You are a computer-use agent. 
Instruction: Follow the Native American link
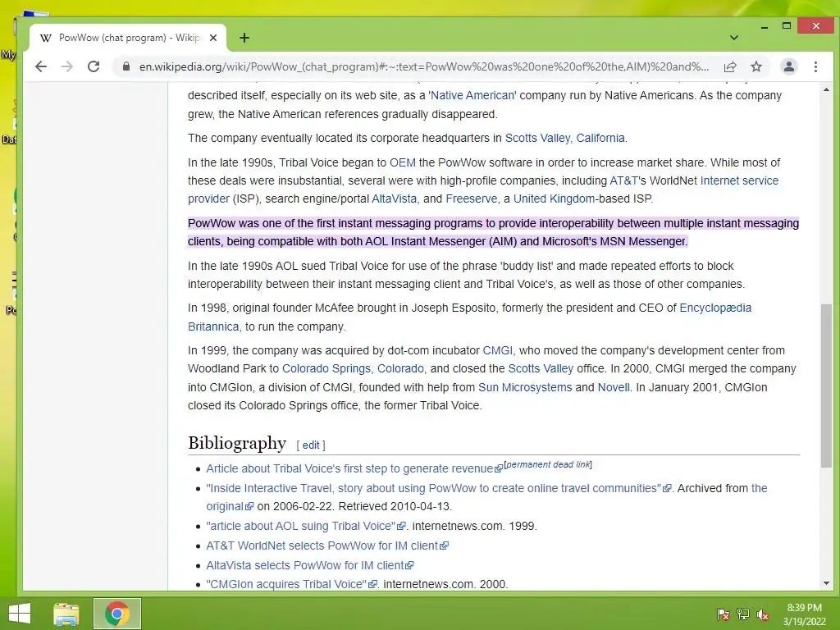(x=472, y=95)
